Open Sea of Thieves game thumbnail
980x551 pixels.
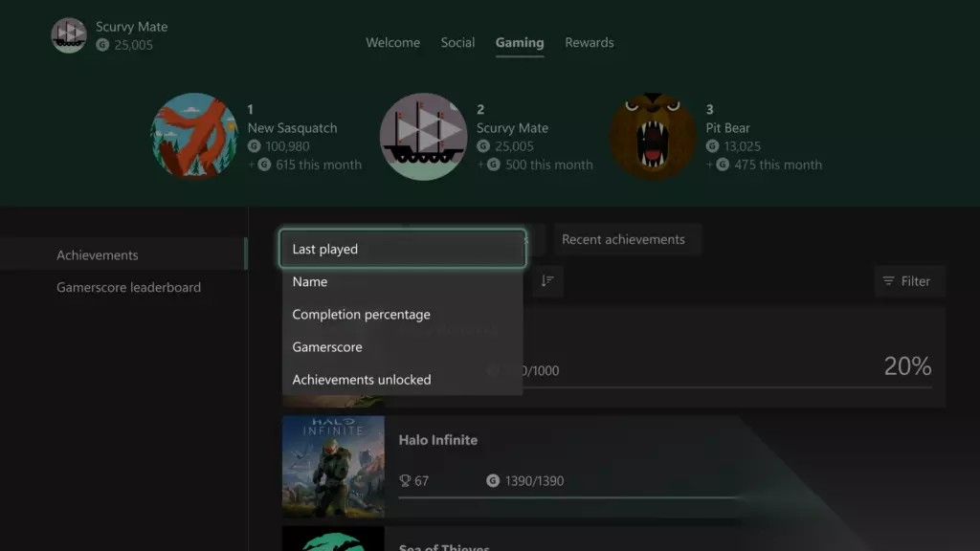[x=333, y=539]
